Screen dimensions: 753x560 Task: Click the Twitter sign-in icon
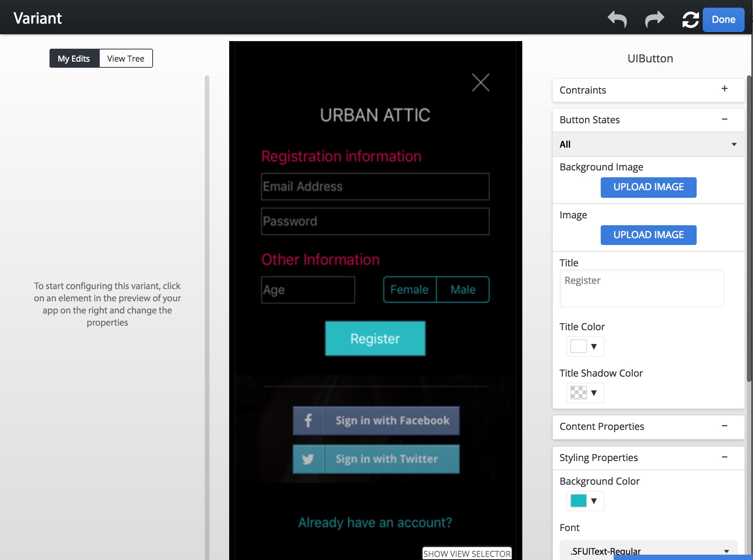pos(307,458)
